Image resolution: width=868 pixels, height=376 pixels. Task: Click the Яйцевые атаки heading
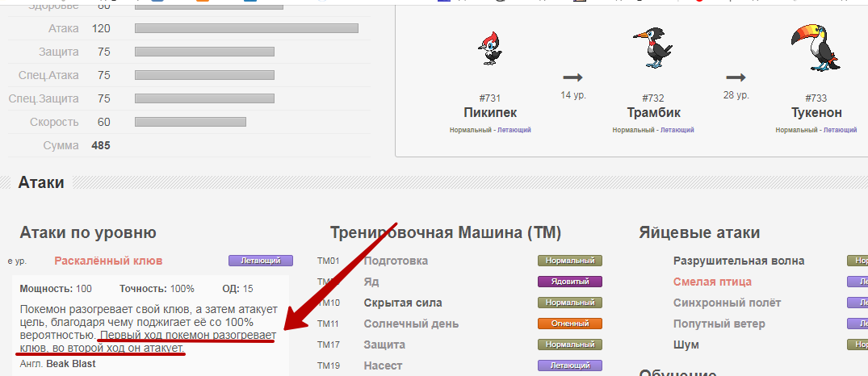tap(700, 233)
